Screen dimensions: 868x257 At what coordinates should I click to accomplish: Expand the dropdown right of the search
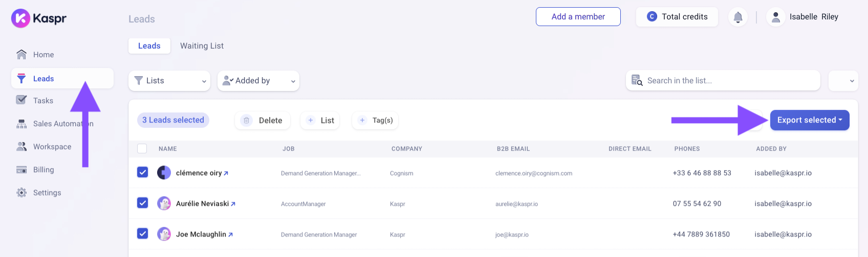pos(843,81)
